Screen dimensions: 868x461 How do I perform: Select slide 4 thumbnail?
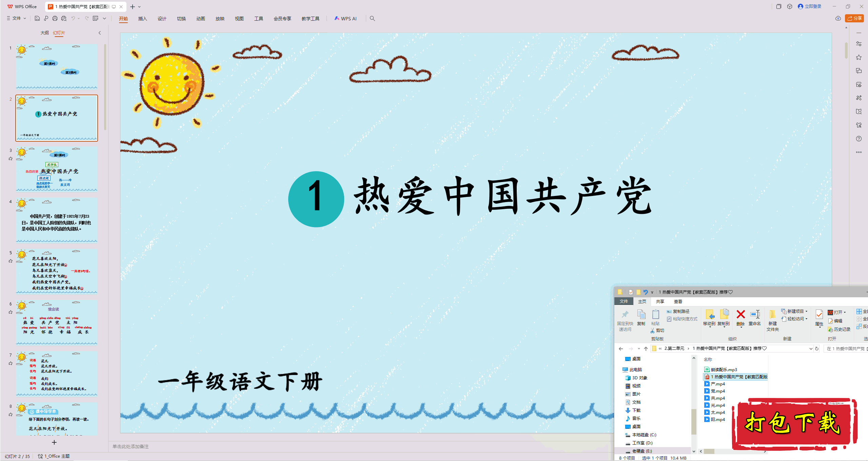tap(57, 220)
